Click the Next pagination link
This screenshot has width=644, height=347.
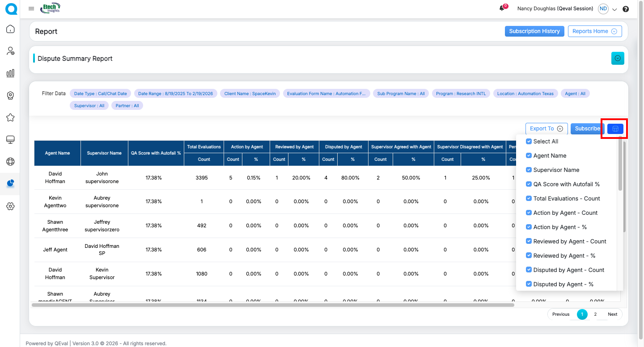612,314
